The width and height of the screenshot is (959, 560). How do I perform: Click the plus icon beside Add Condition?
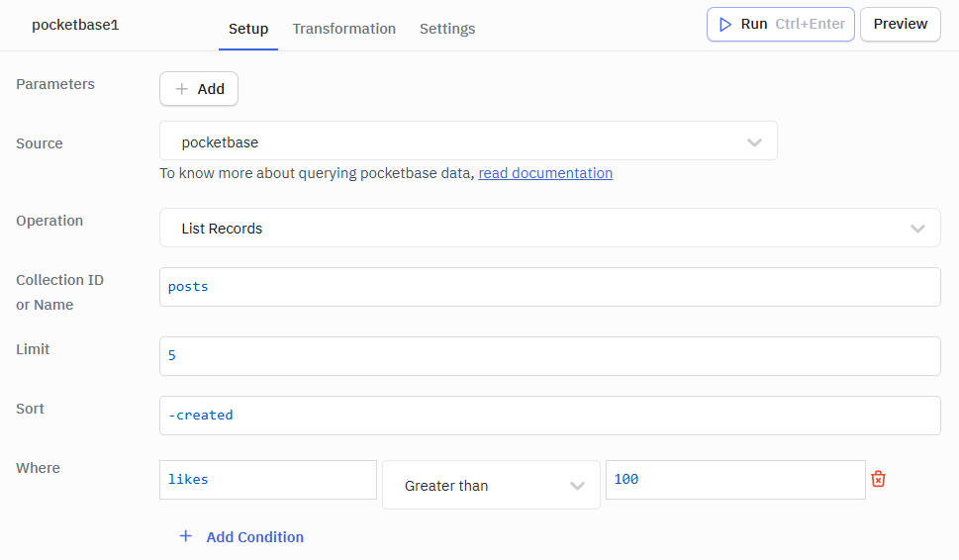[185, 536]
